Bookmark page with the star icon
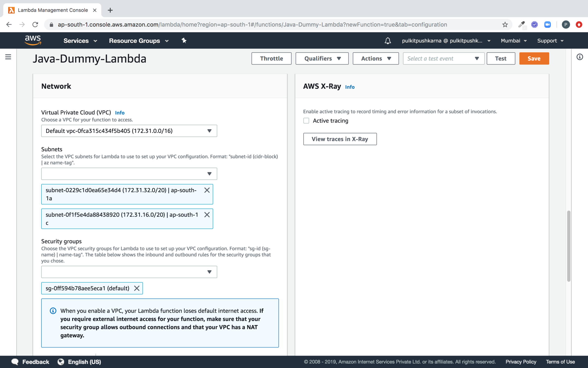The width and height of the screenshot is (588, 368). click(505, 25)
